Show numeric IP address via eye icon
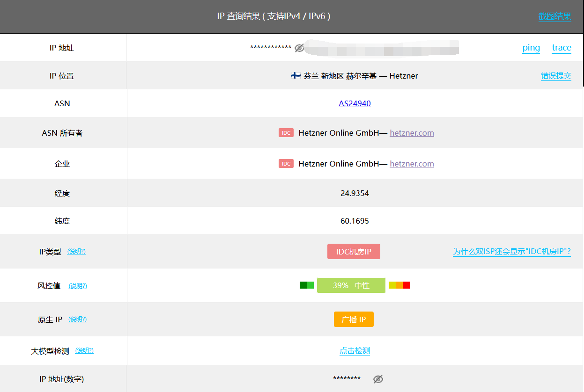The height and width of the screenshot is (392, 584). tap(378, 379)
